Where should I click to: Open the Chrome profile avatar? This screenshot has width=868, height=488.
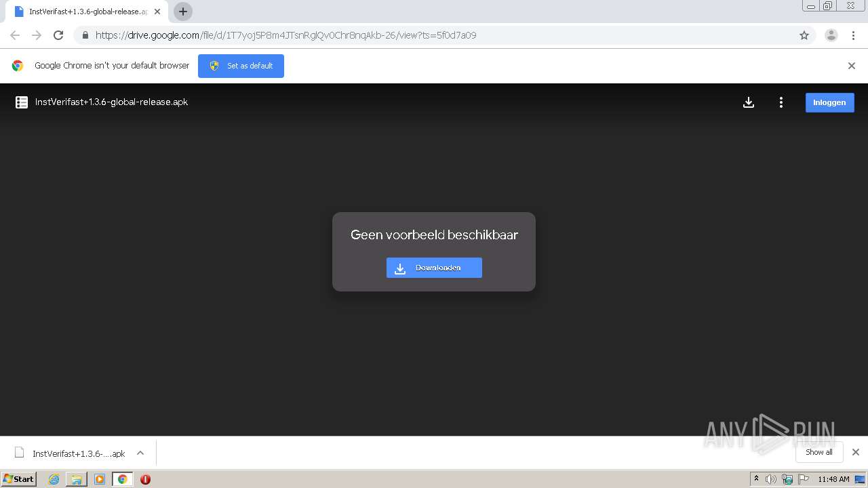[x=831, y=35]
